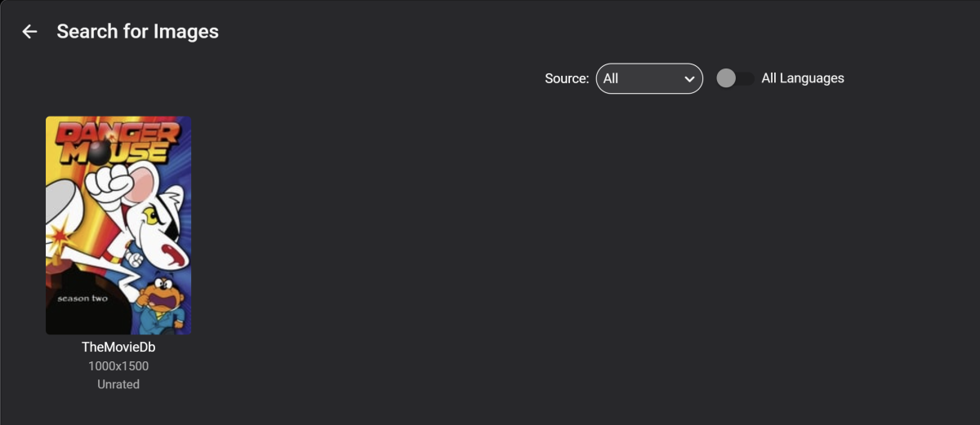
Task: Click the chevron in the Source selector
Action: (690, 79)
